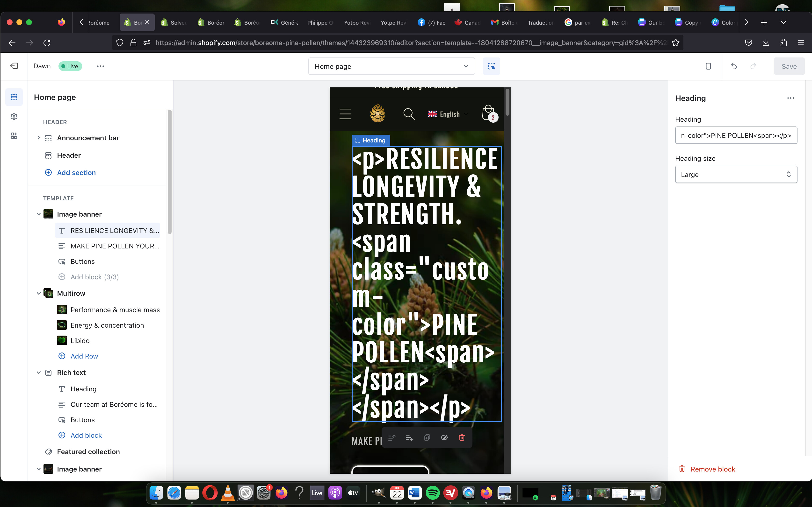
Task: Select the Featured collection section
Action: click(x=88, y=452)
